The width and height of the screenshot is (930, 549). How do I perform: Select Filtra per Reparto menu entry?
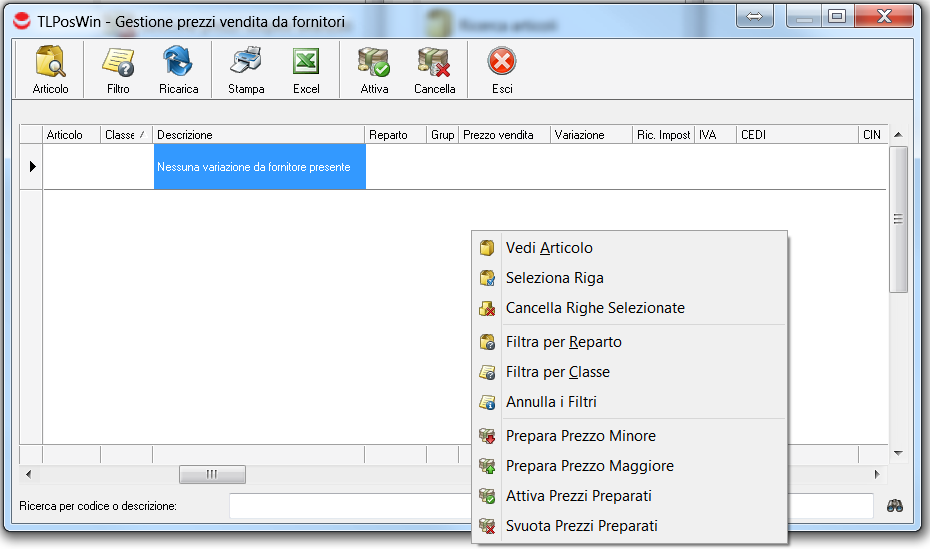[629, 342]
